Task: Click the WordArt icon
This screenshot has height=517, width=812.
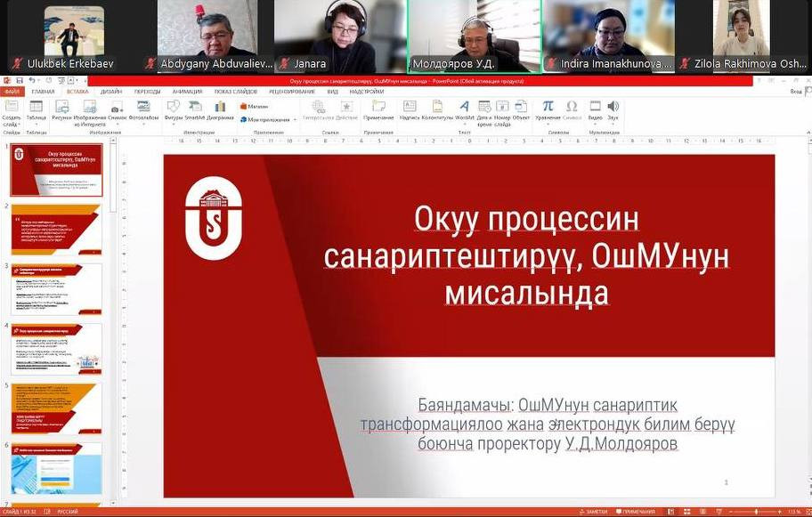Action: tap(463, 109)
